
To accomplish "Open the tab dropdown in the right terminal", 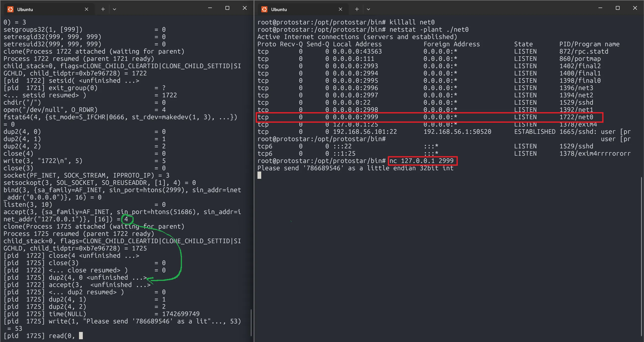I will 368,9.
